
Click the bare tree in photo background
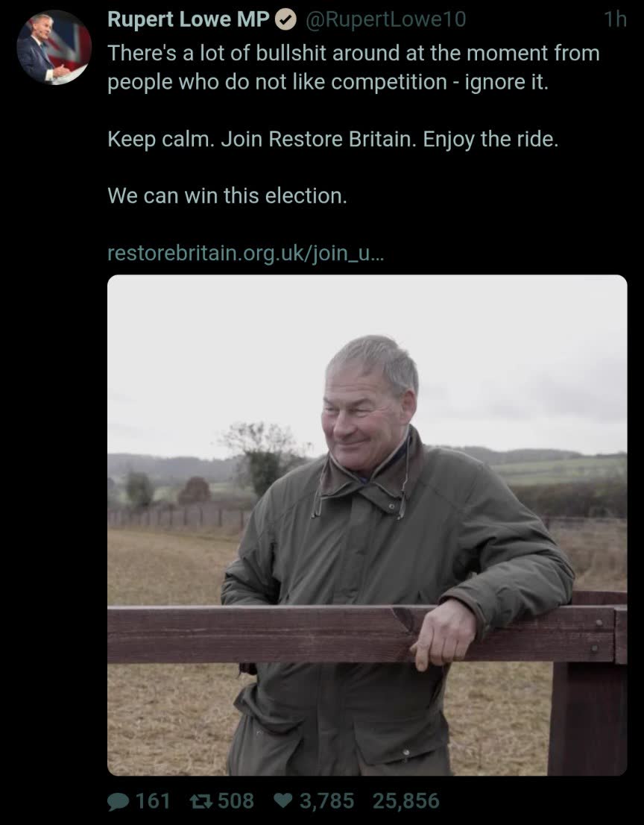coord(263,457)
